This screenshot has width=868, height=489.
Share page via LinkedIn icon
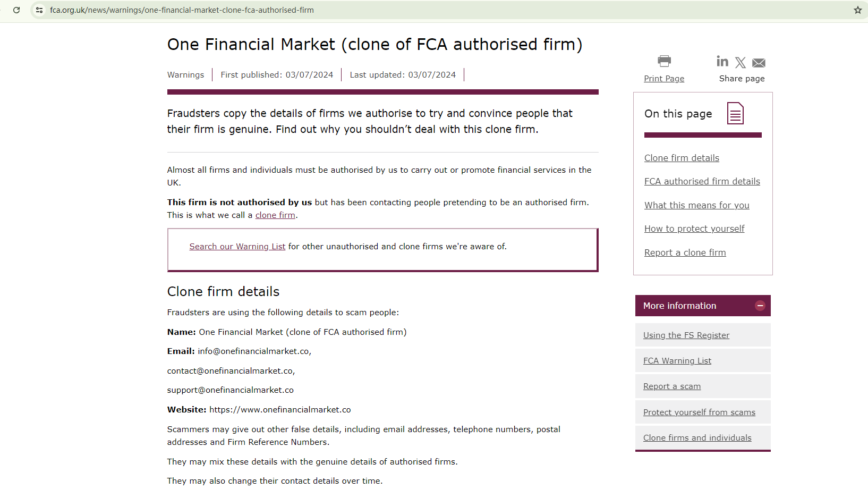722,62
